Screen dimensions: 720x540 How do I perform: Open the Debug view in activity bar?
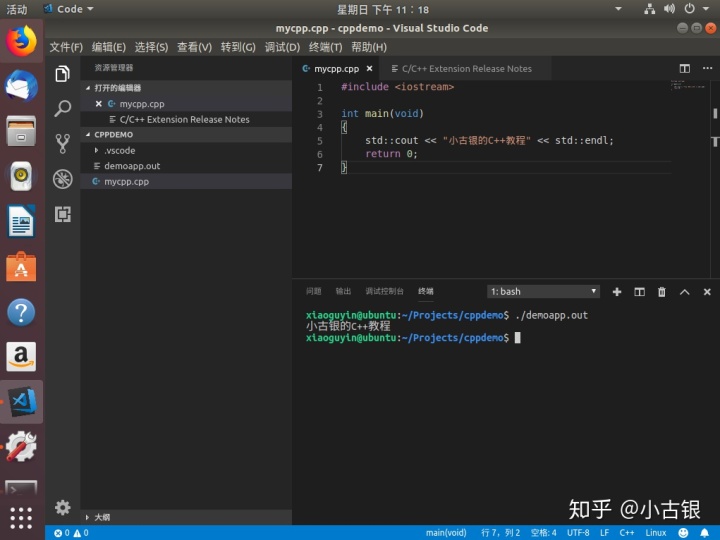(x=62, y=179)
